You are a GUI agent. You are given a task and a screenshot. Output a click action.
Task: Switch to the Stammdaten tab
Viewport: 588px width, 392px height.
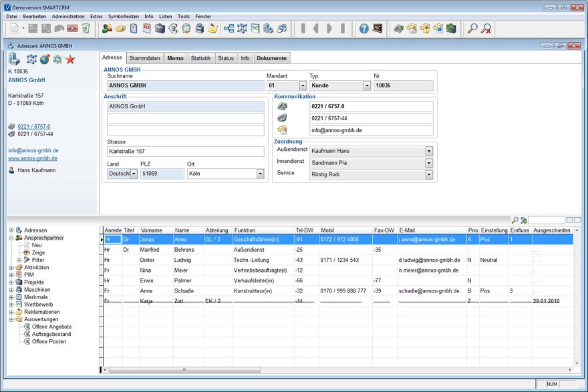point(144,58)
